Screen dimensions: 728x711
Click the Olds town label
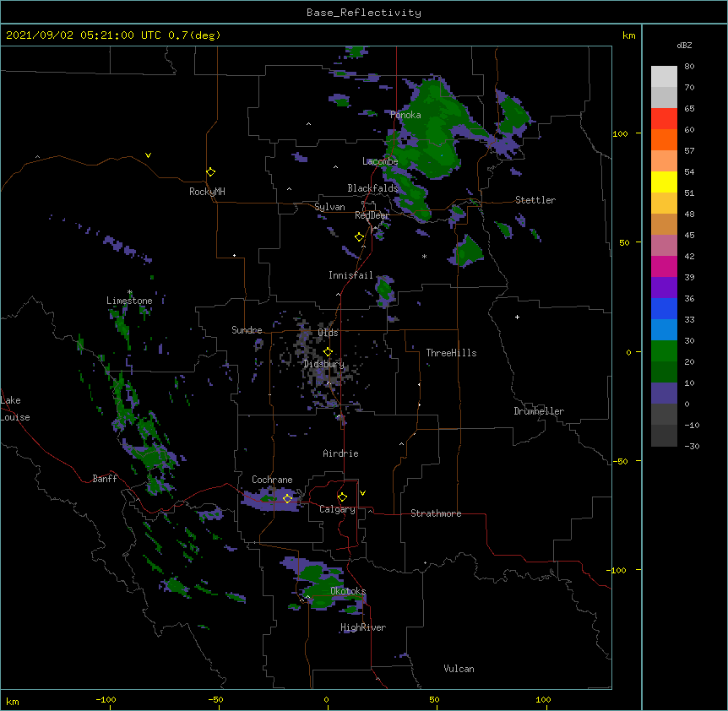[328, 333]
